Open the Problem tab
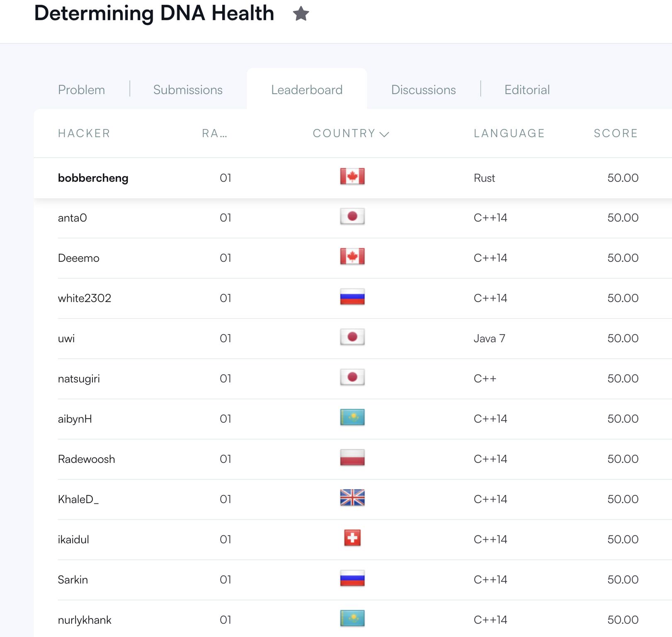This screenshot has width=672, height=637. coord(81,90)
